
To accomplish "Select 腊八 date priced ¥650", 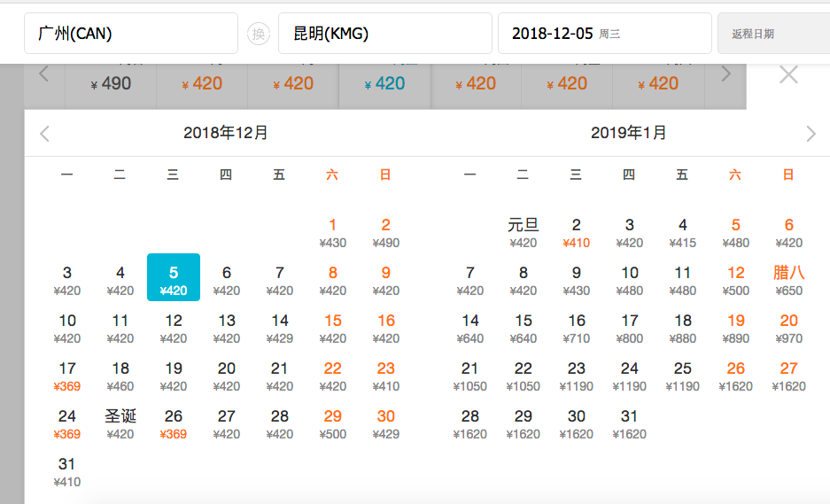I will [x=788, y=281].
